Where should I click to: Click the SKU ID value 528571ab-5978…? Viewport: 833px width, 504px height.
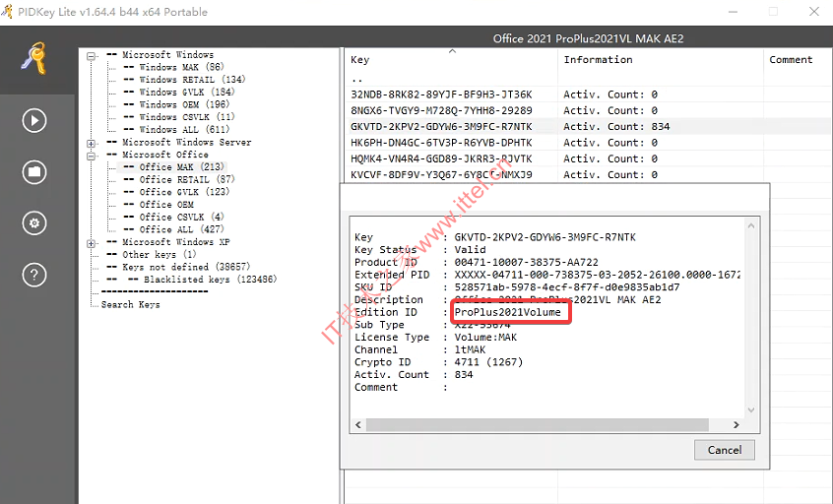pos(567,286)
